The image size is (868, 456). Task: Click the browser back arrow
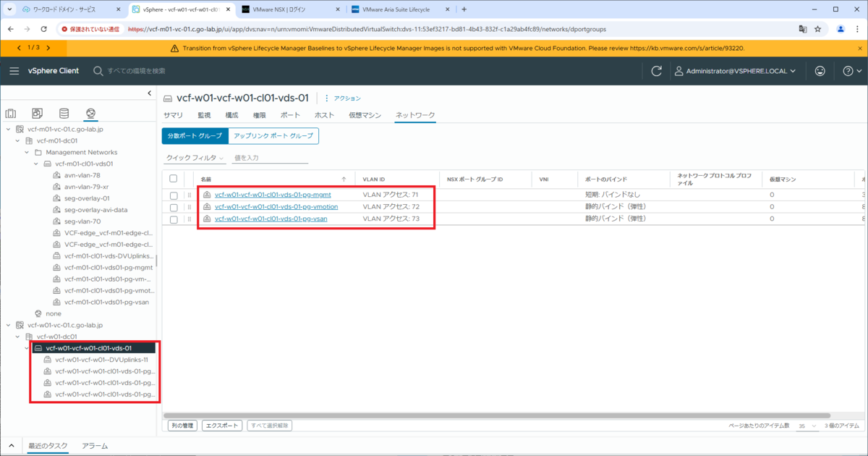[12, 29]
